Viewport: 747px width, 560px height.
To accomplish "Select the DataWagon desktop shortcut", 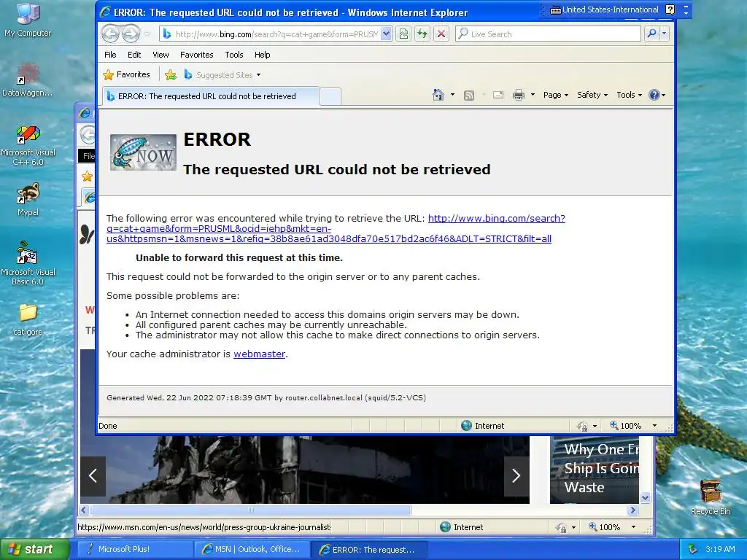I will point(28,80).
